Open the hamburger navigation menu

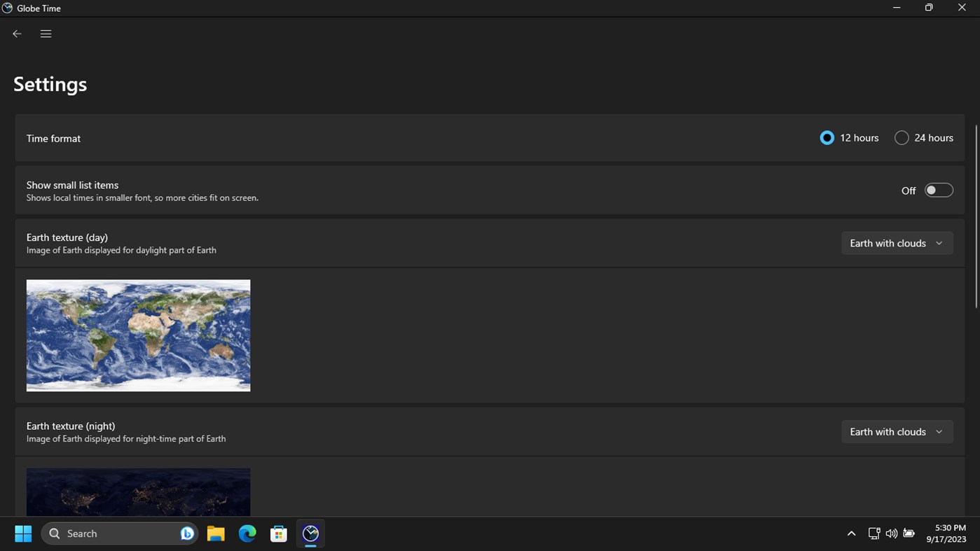(x=46, y=34)
